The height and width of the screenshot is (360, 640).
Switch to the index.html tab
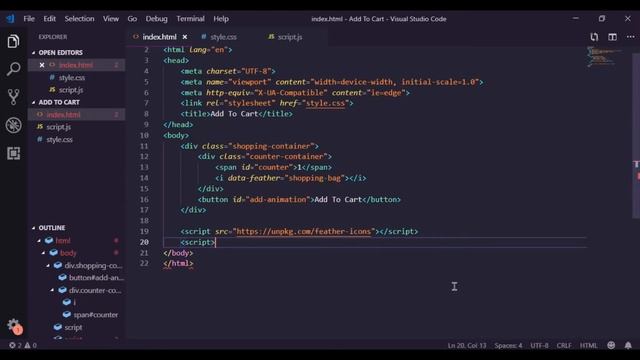click(x=159, y=37)
